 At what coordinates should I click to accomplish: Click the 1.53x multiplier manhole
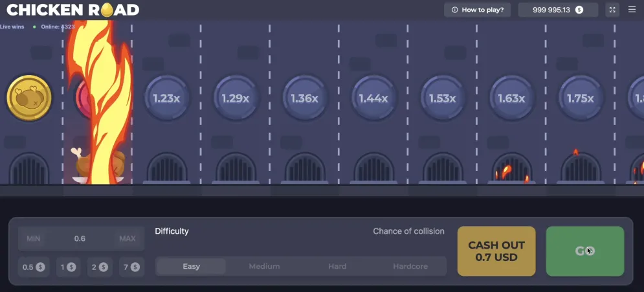442,98
